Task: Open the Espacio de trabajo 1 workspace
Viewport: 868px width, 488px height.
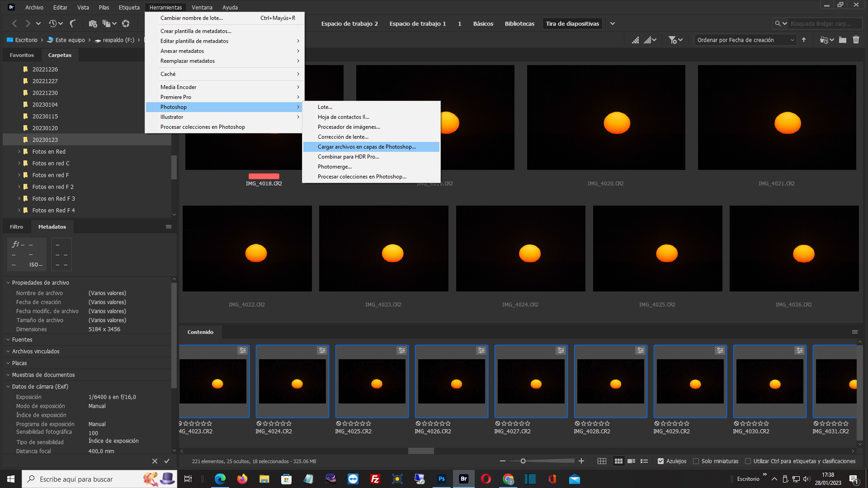Action: point(417,23)
